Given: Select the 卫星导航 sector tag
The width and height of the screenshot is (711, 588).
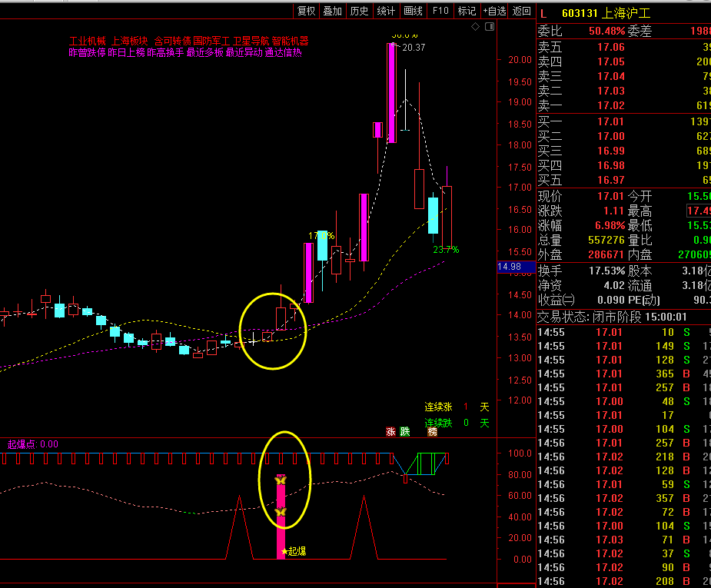Looking at the screenshot, I should [251, 42].
